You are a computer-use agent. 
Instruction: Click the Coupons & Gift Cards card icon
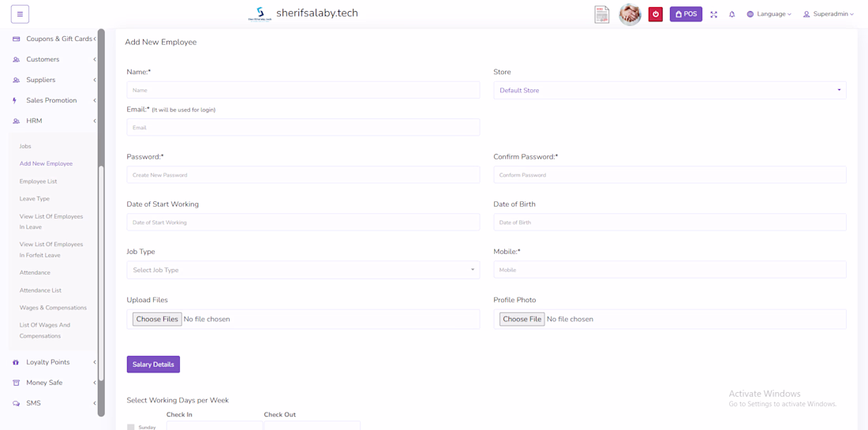(16, 39)
